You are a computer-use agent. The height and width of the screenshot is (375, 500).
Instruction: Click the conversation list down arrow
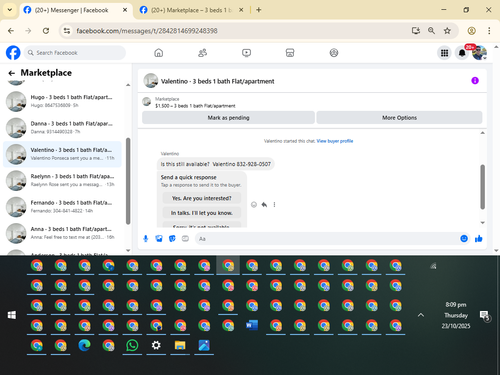128,250
